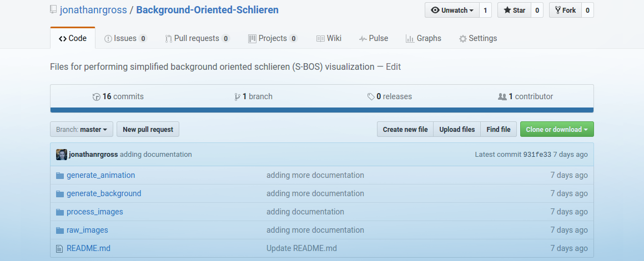This screenshot has height=261, width=644.
Task: Star this repository
Action: [x=514, y=10]
